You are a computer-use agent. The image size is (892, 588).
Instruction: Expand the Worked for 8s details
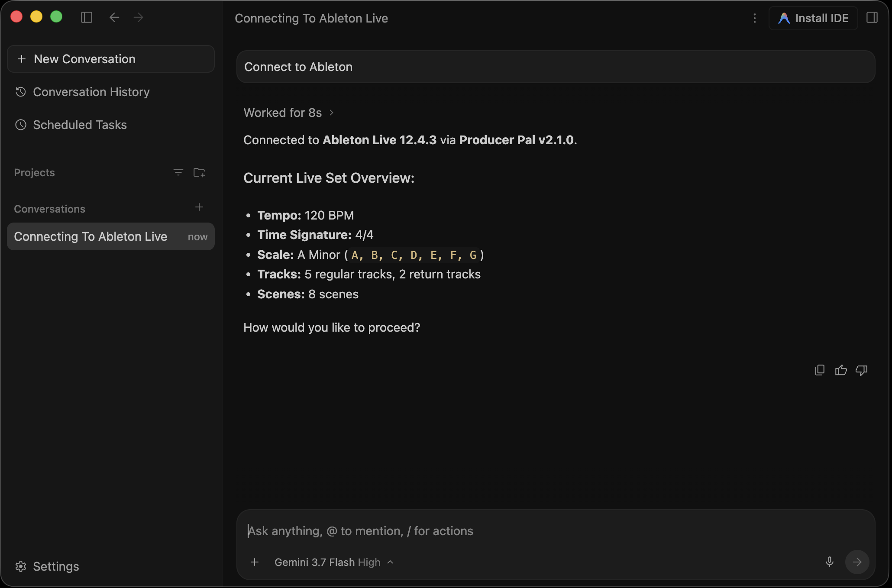tap(289, 113)
